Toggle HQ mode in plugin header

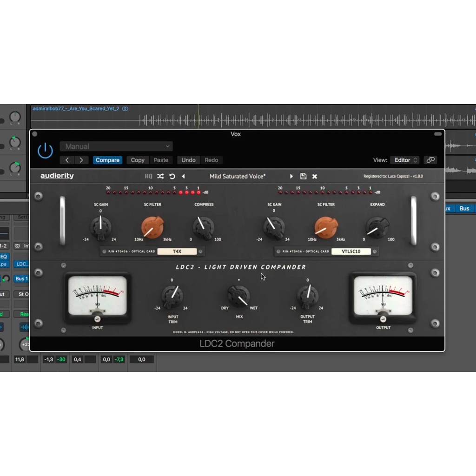[x=148, y=176]
